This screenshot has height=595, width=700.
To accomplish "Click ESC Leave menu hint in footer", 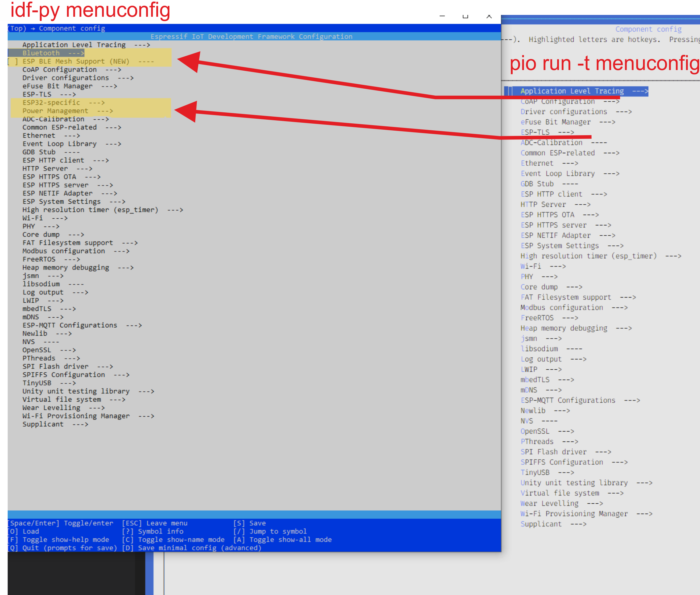I will [154, 523].
